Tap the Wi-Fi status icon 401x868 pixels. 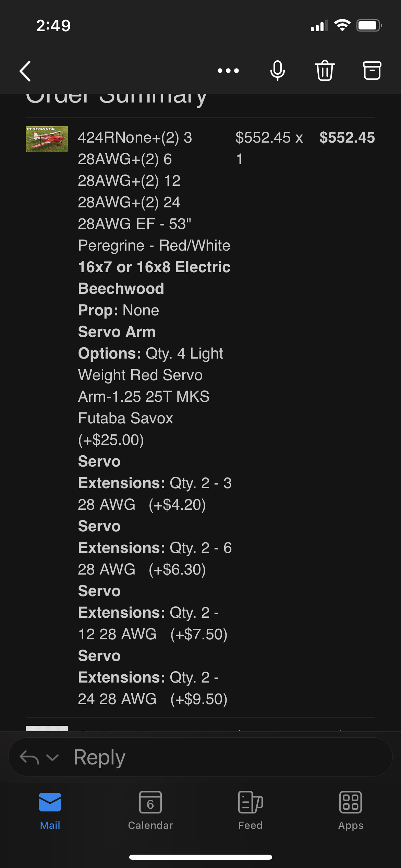(342, 25)
